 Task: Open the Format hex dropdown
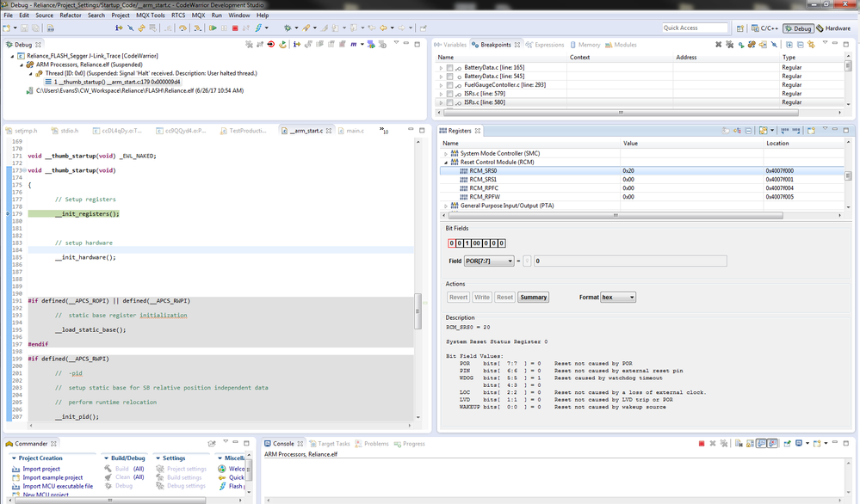pos(618,297)
